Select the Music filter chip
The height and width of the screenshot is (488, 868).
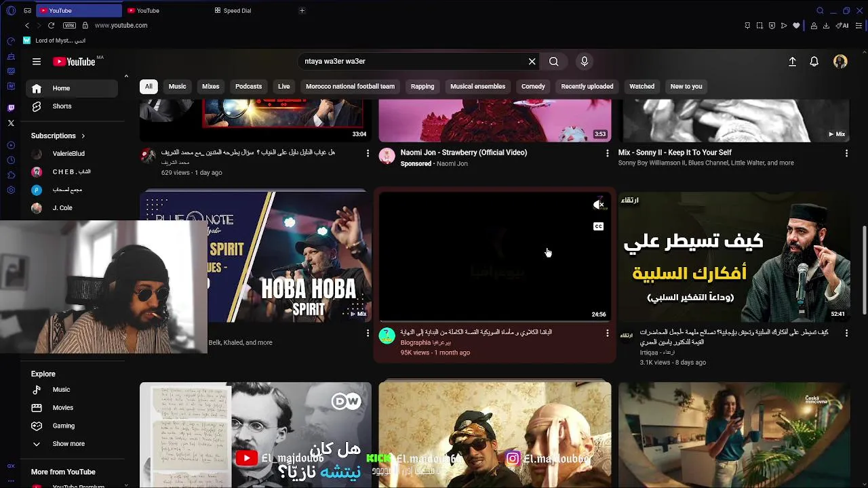177,86
